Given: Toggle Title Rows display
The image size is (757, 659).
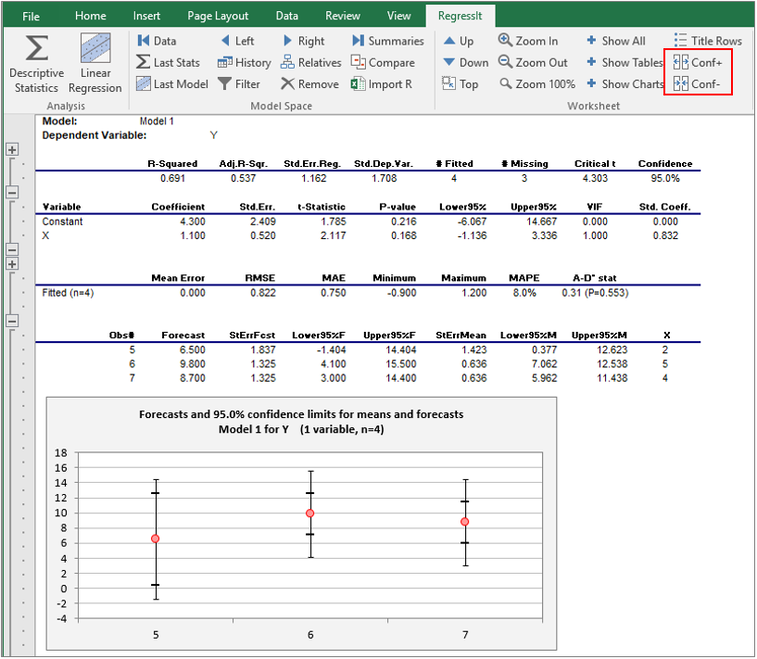Looking at the screenshot, I should (708, 41).
